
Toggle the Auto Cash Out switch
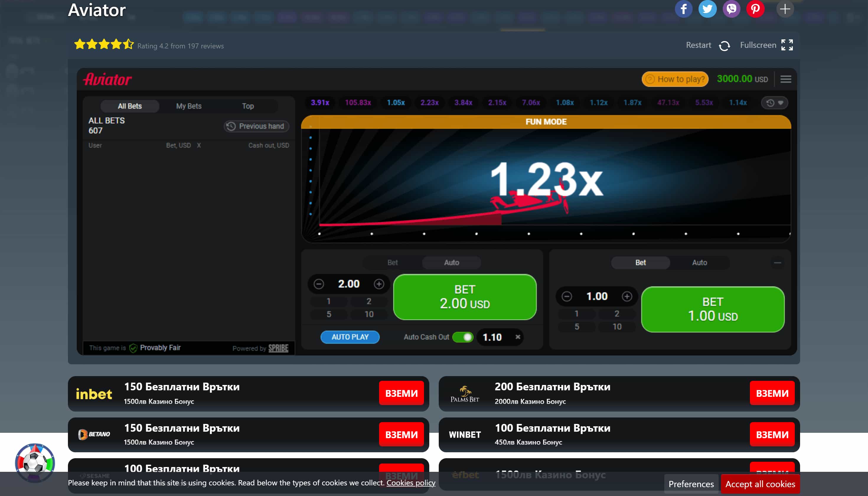tap(463, 337)
